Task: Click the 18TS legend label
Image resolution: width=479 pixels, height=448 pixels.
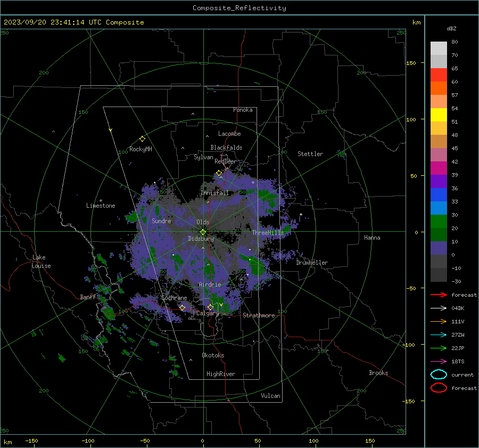Action: (x=458, y=362)
